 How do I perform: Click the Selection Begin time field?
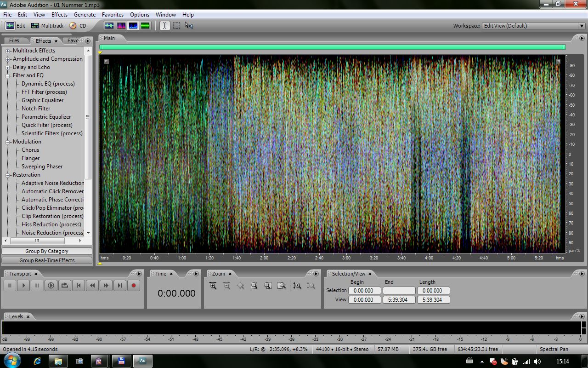tap(364, 291)
